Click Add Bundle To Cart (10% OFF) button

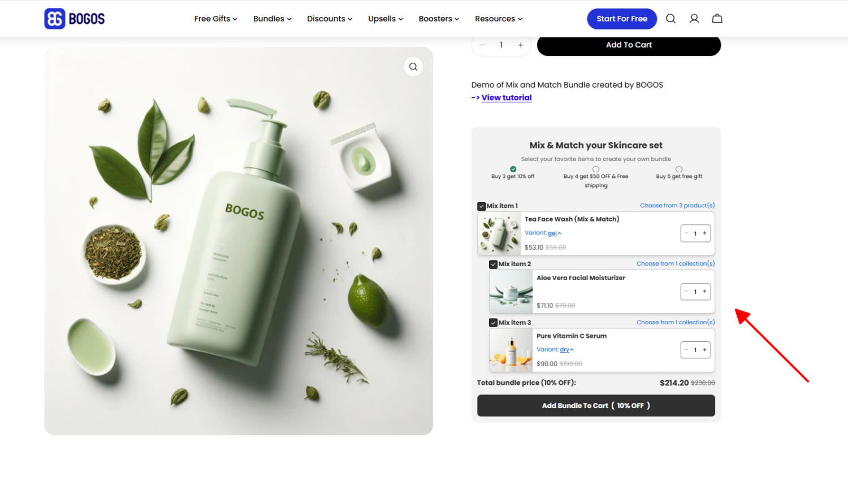pos(596,406)
